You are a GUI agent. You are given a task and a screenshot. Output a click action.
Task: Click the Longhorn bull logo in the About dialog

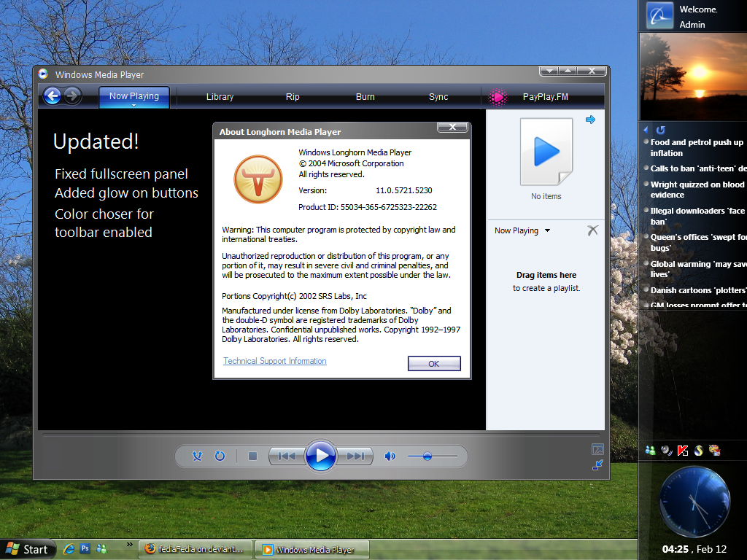[258, 179]
